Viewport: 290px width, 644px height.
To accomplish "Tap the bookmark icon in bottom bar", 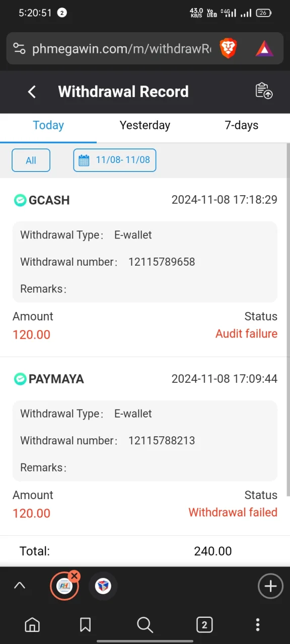I will tap(85, 625).
